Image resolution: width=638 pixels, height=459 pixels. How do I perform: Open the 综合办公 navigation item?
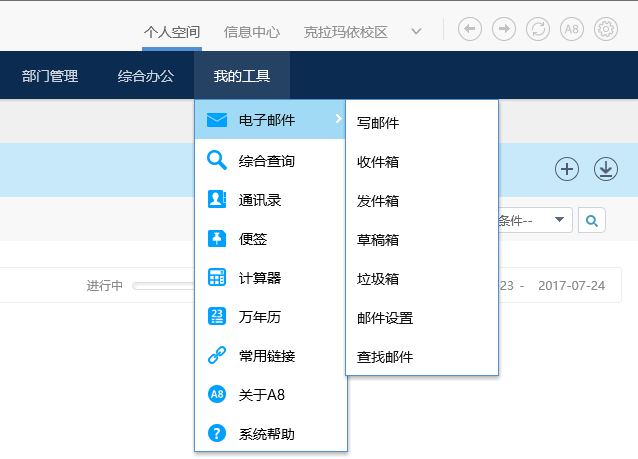[146, 76]
